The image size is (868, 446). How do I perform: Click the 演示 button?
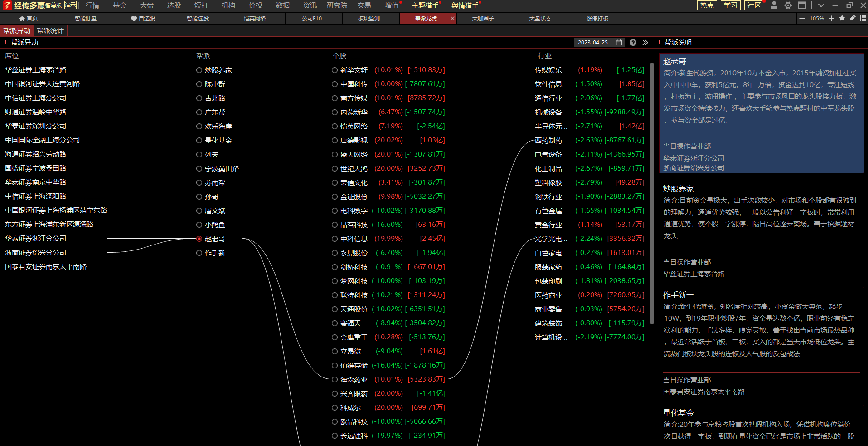pyautogui.click(x=71, y=5)
